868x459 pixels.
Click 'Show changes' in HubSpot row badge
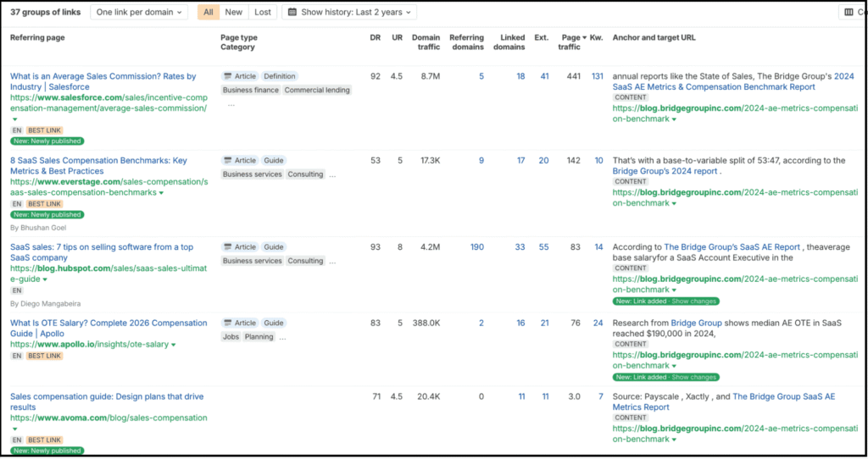click(693, 301)
